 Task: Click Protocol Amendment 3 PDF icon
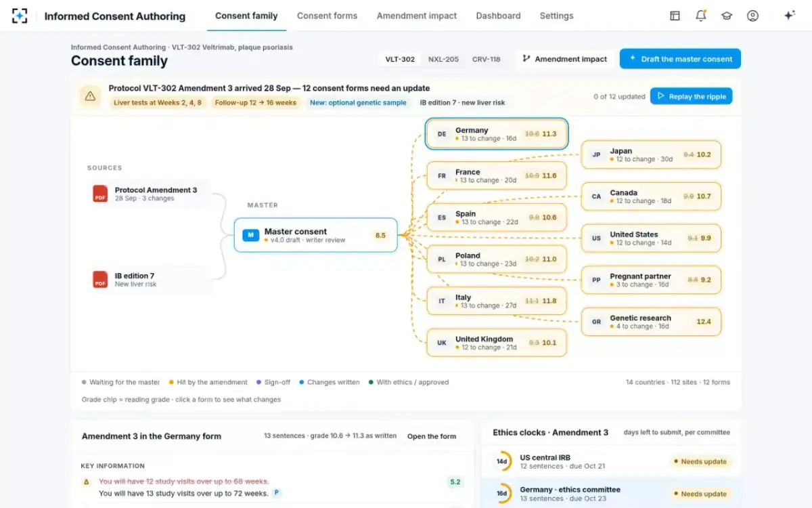[x=100, y=194]
